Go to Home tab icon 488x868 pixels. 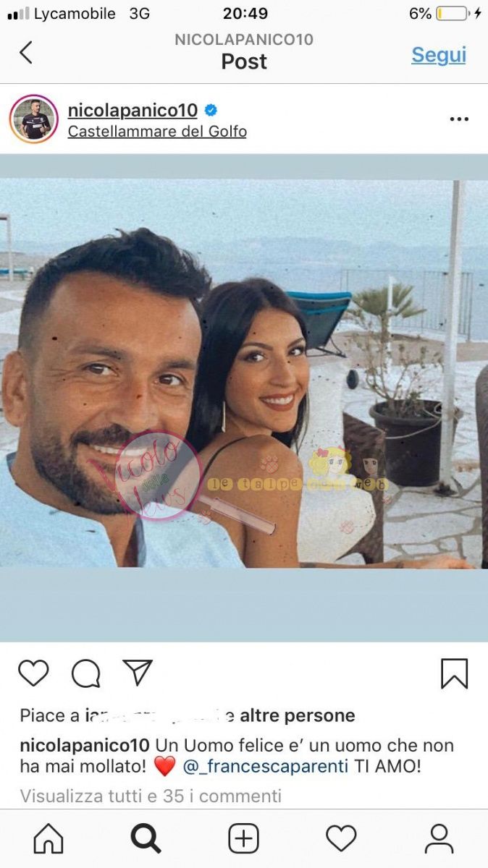tap(49, 839)
